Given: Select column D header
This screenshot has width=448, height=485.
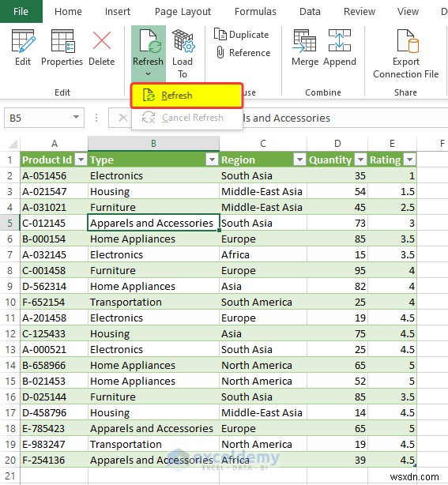Looking at the screenshot, I should pyautogui.click(x=337, y=144).
